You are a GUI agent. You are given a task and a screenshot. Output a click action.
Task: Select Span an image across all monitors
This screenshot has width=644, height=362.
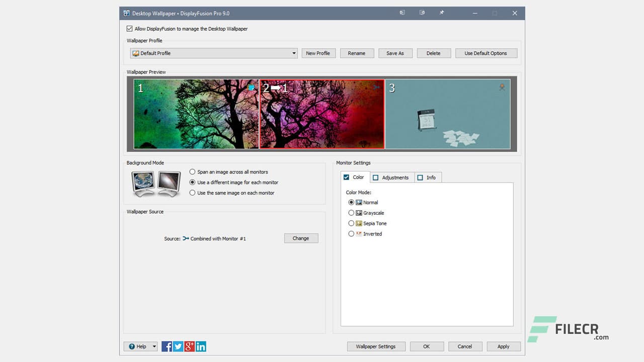click(x=192, y=171)
